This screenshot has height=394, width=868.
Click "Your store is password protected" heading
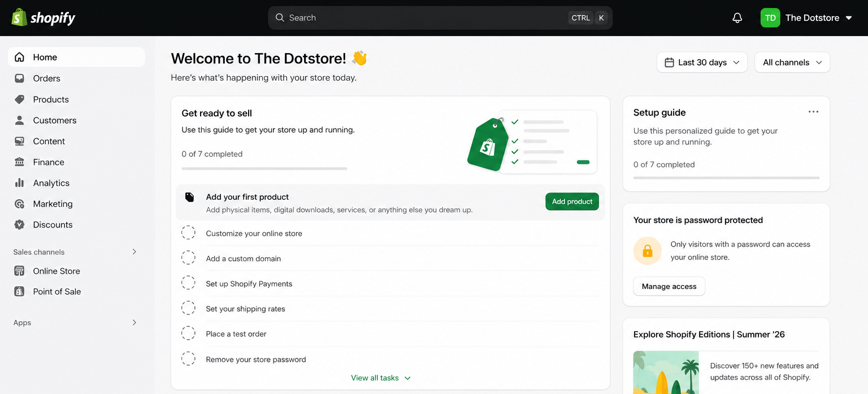click(x=698, y=220)
